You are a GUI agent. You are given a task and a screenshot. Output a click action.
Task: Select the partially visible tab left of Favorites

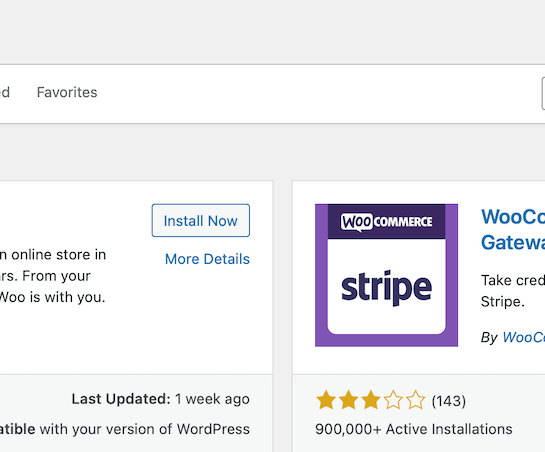pyautogui.click(x=5, y=92)
